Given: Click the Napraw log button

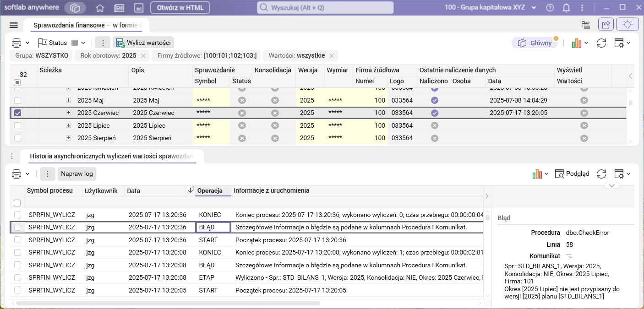Looking at the screenshot, I should pyautogui.click(x=77, y=174).
